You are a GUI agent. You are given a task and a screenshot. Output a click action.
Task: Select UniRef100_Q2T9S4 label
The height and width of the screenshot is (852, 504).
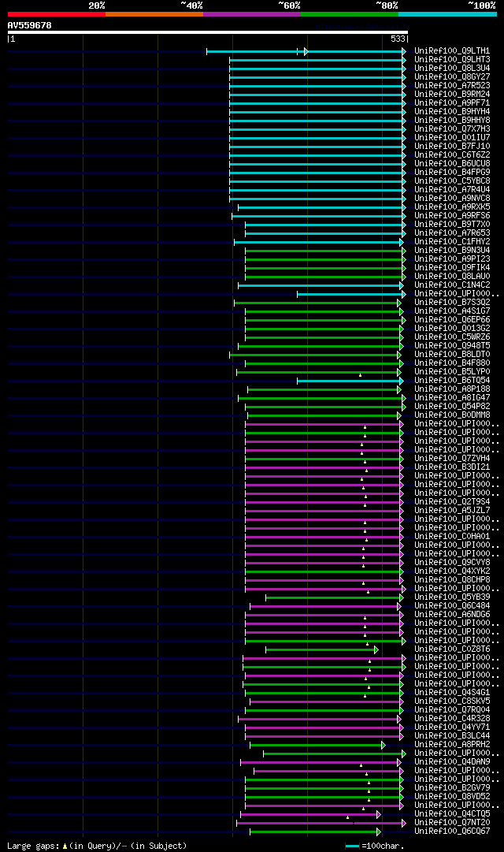452,502
